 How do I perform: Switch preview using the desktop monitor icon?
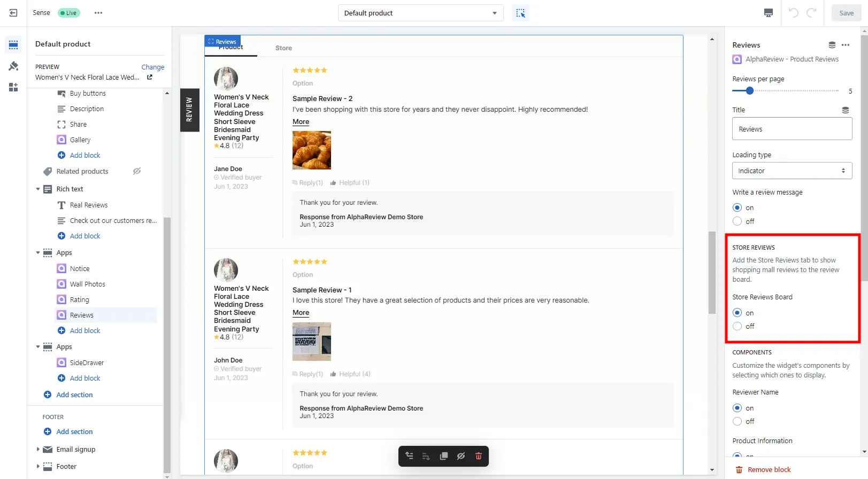[769, 13]
